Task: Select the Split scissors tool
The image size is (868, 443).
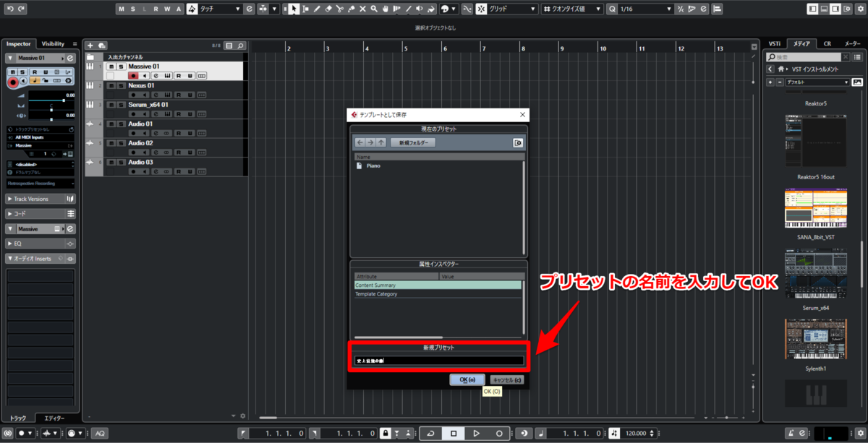Action: (340, 9)
